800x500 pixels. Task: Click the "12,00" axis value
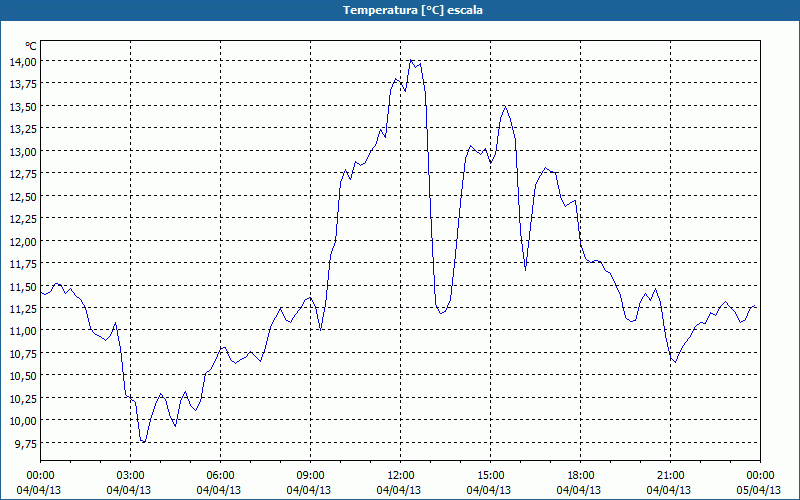point(23,241)
